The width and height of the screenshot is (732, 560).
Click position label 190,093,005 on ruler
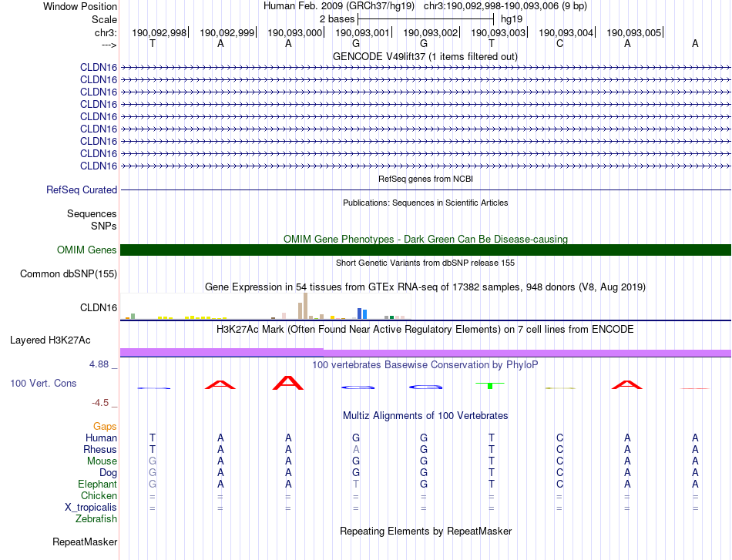[x=634, y=32]
